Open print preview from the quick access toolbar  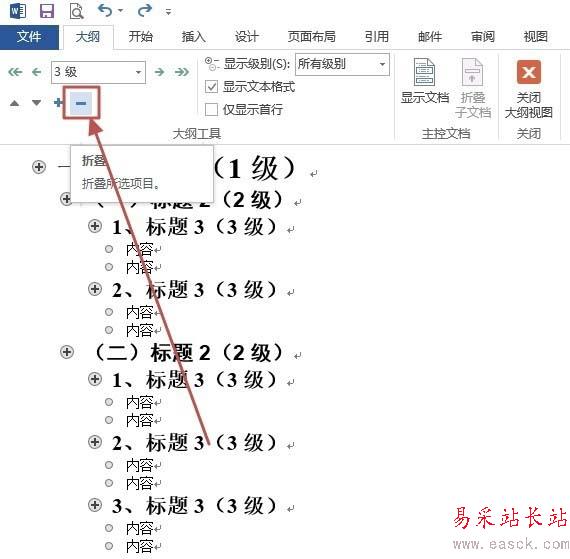pos(76,11)
